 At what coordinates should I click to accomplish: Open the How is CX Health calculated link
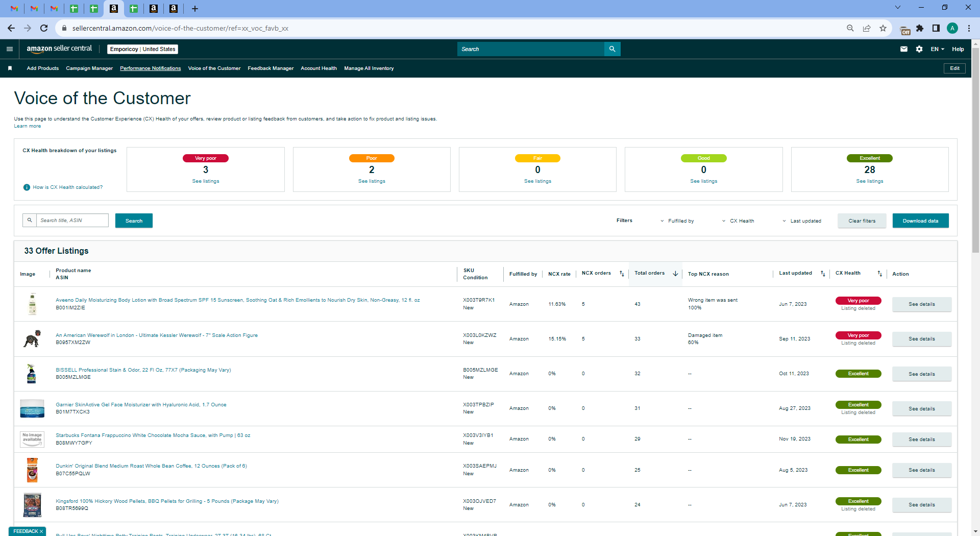[68, 187]
